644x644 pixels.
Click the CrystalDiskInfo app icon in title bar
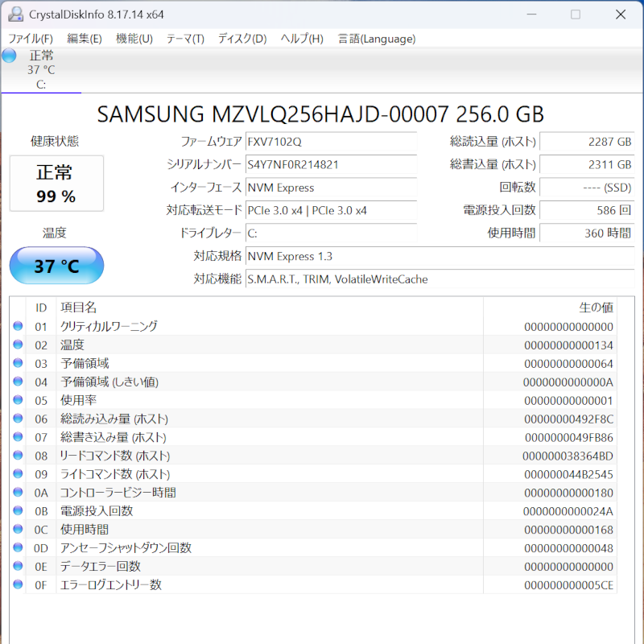coord(15,14)
